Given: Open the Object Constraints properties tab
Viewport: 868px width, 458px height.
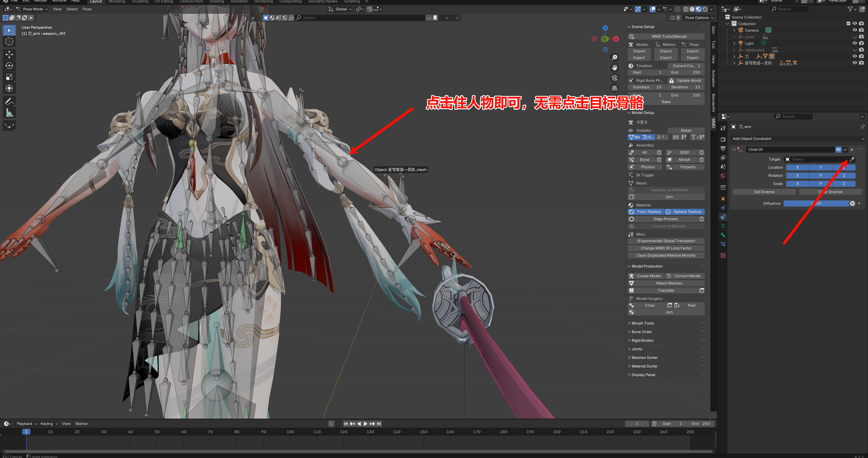Looking at the screenshot, I should 723,217.
